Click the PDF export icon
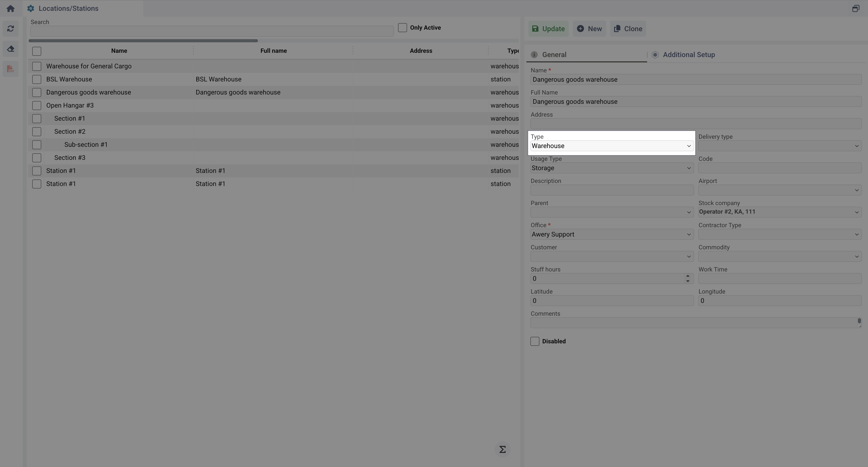Screen dimensions: 868x467 click(x=11, y=69)
